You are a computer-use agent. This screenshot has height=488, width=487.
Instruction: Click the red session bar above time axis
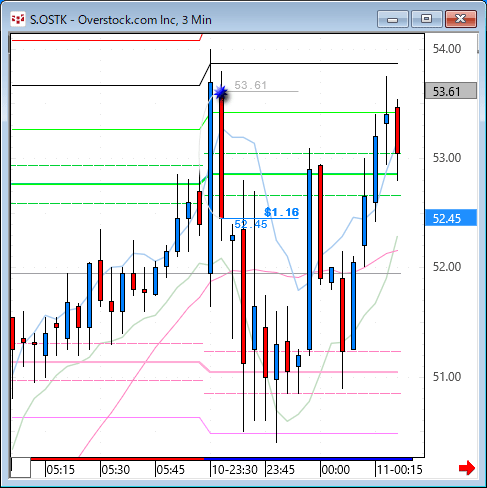click(x=117, y=459)
